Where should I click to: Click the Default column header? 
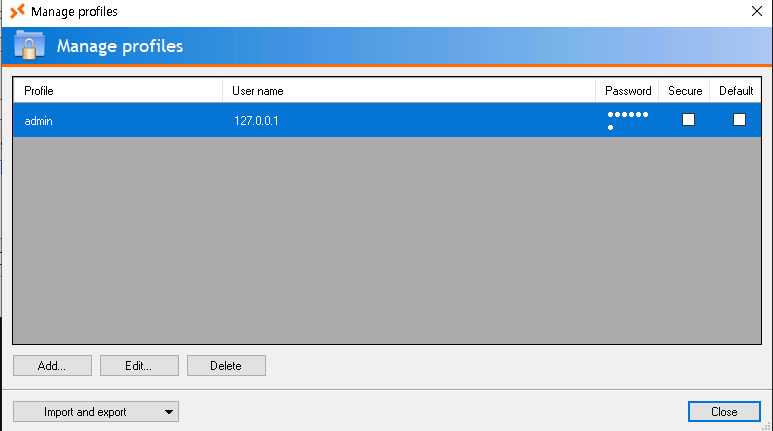[x=736, y=91]
